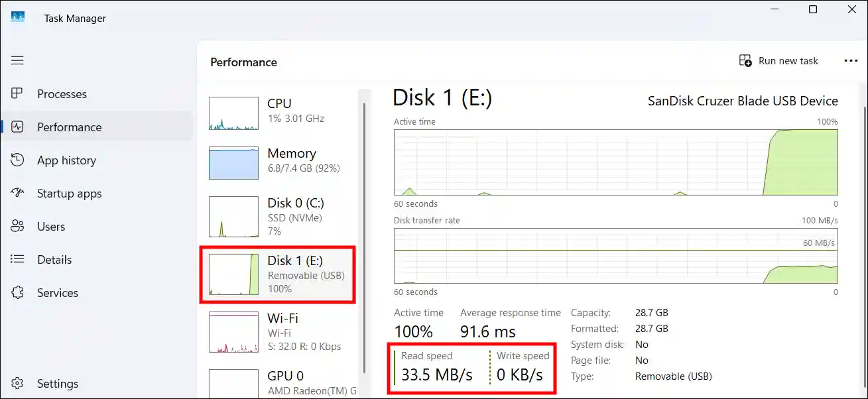Select Disk 0 (C:) performance entry
Screen dimensions: 868x399
click(x=279, y=216)
